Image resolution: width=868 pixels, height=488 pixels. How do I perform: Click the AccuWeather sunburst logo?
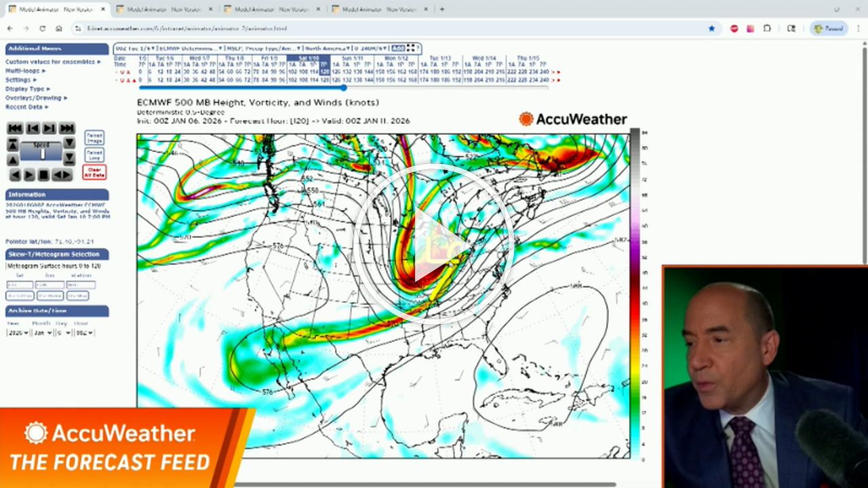528,118
